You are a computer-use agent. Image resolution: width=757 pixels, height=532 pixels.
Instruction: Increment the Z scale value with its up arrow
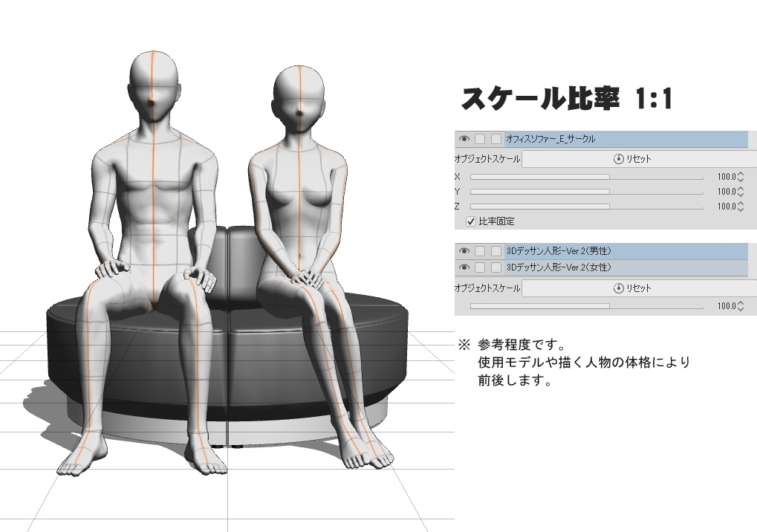coord(741,204)
